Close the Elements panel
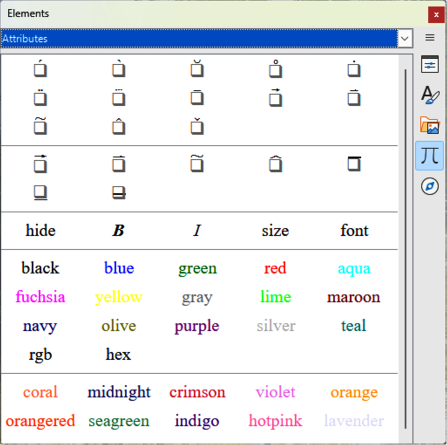447x445 pixels. pos(436,15)
